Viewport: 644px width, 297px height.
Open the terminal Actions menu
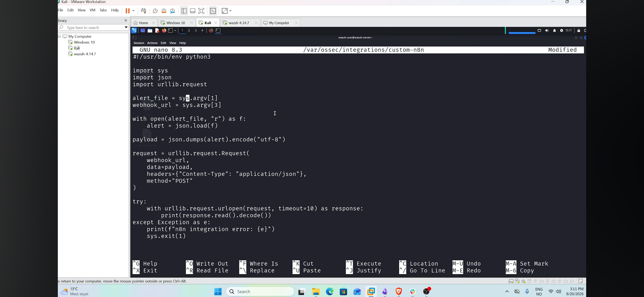(152, 43)
